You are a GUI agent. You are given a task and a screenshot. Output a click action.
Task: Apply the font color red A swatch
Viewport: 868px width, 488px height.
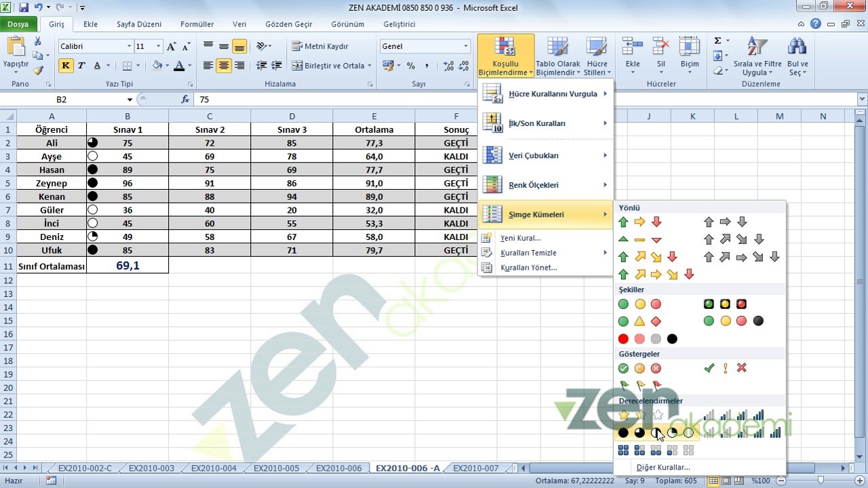(179, 66)
